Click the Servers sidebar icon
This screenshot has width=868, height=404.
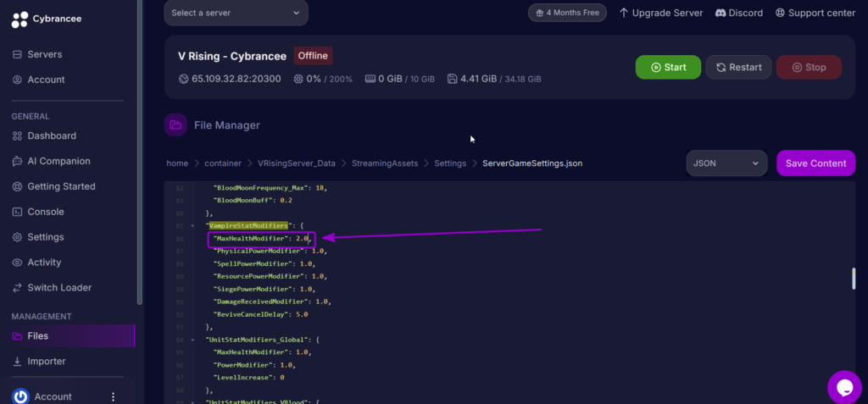click(x=17, y=54)
